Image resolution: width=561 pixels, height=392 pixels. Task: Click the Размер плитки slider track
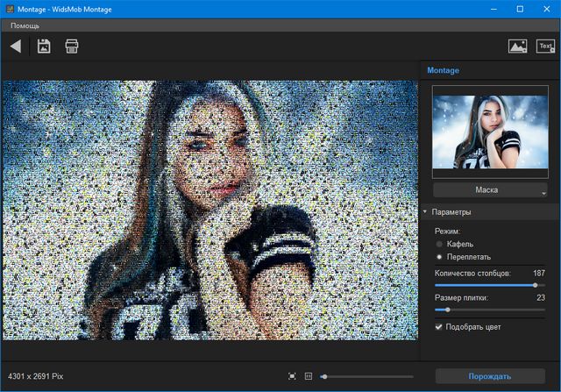(x=490, y=310)
